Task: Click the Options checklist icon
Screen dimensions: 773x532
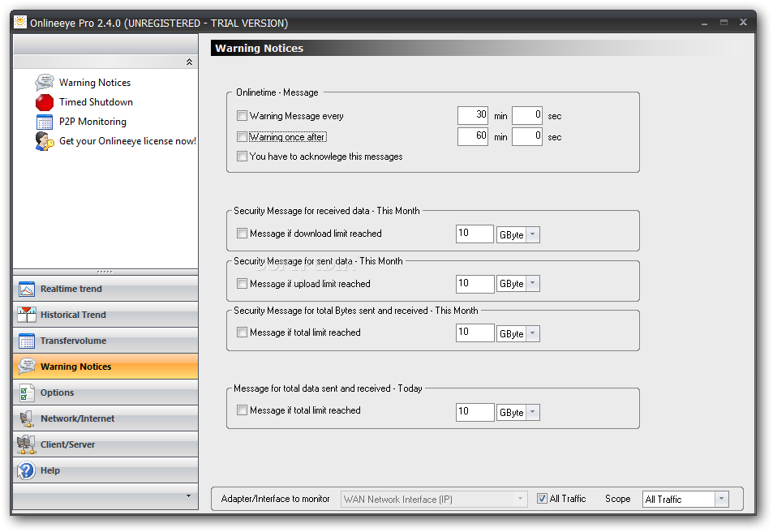Action: click(x=27, y=393)
